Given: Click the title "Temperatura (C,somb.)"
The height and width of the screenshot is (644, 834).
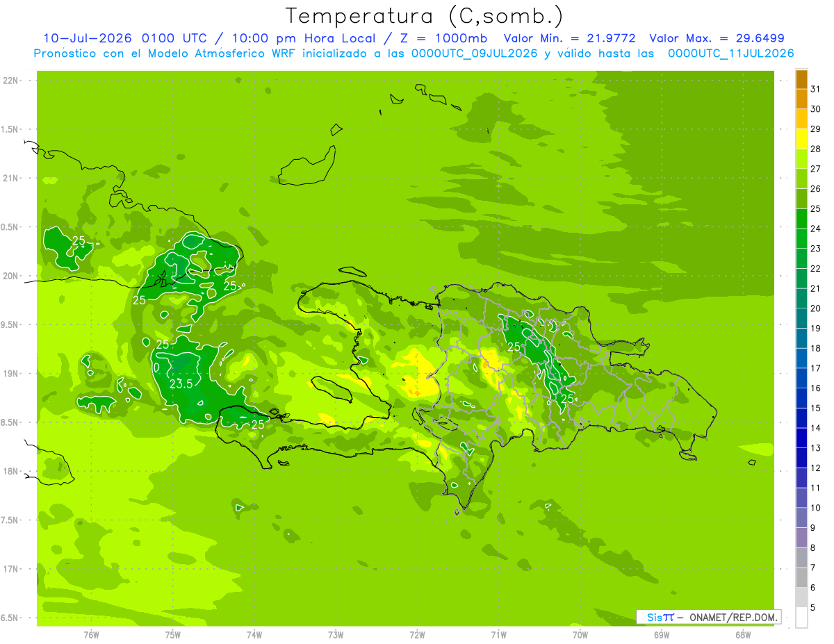Looking at the screenshot, I should click(424, 16).
